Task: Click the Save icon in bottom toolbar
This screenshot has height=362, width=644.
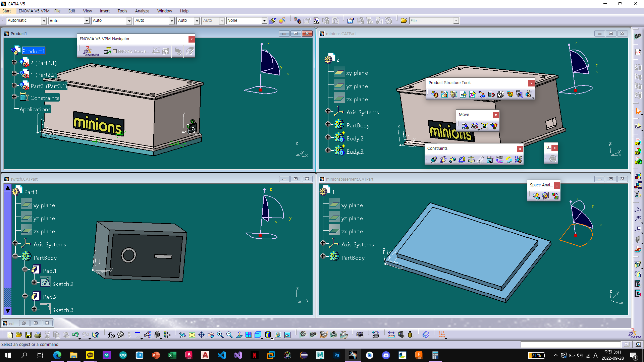Action: [x=29, y=335]
